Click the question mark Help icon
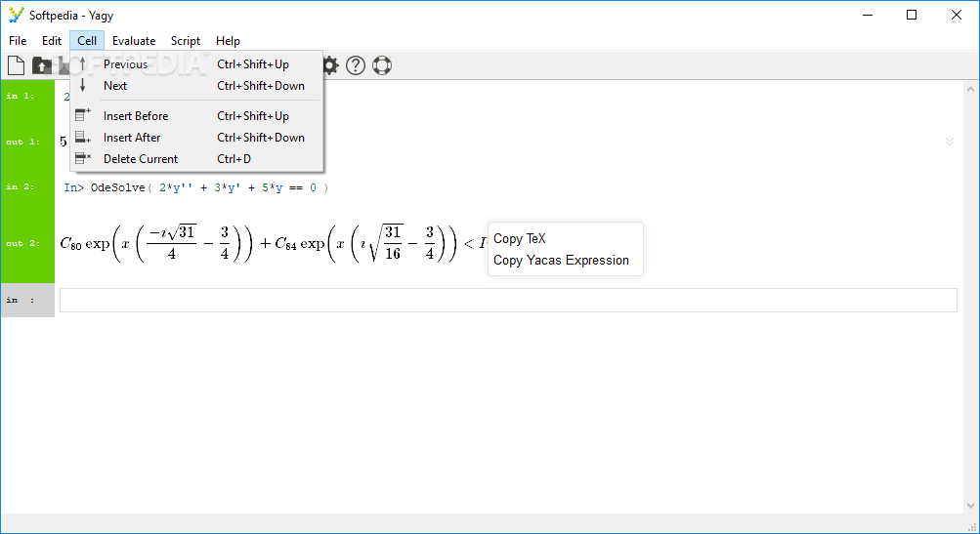The width and height of the screenshot is (980, 534). coord(356,65)
